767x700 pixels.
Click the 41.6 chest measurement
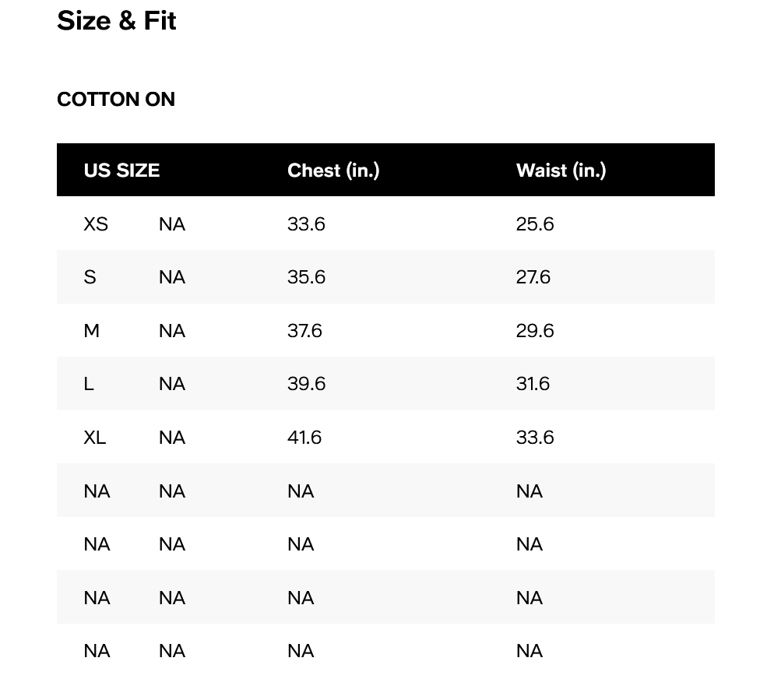(304, 438)
